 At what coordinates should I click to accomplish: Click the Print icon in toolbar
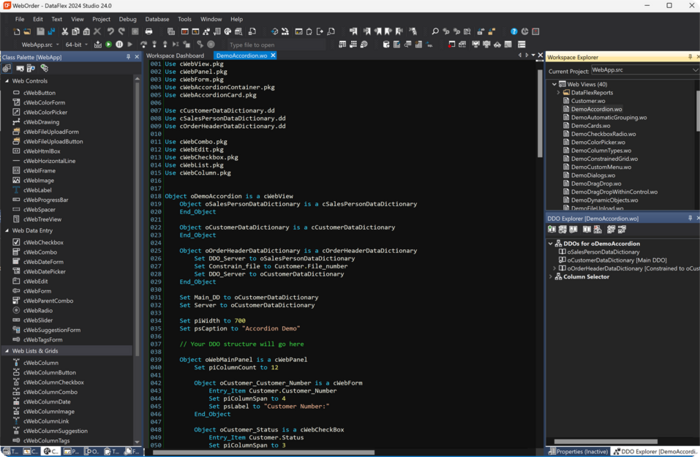point(149,32)
